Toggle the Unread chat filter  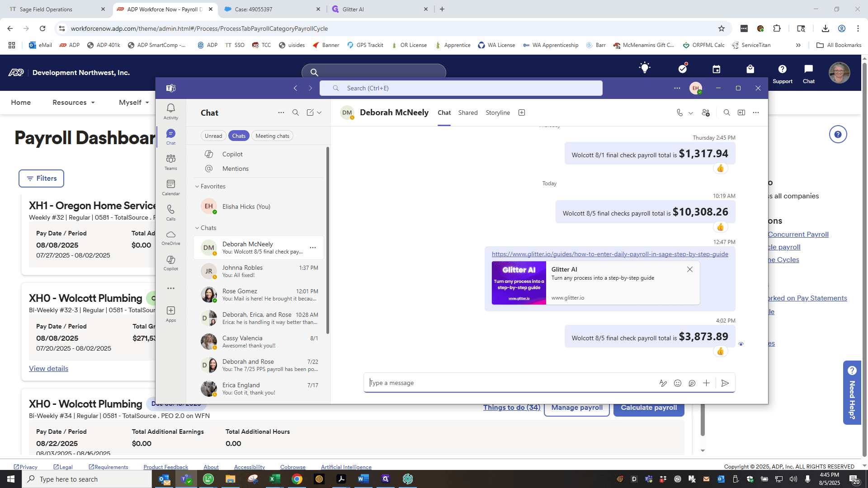point(213,136)
